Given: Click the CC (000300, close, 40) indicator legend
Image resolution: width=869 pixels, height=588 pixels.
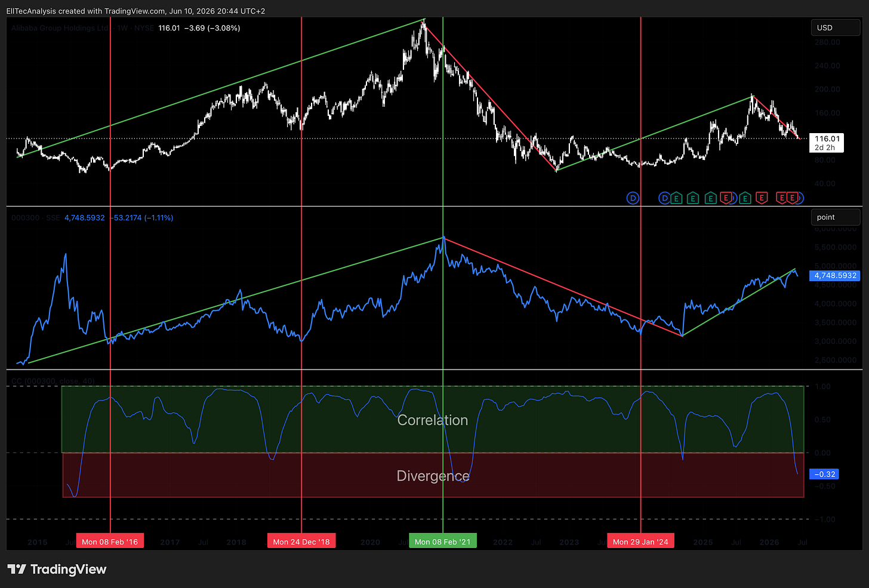Looking at the screenshot, I should (53, 381).
